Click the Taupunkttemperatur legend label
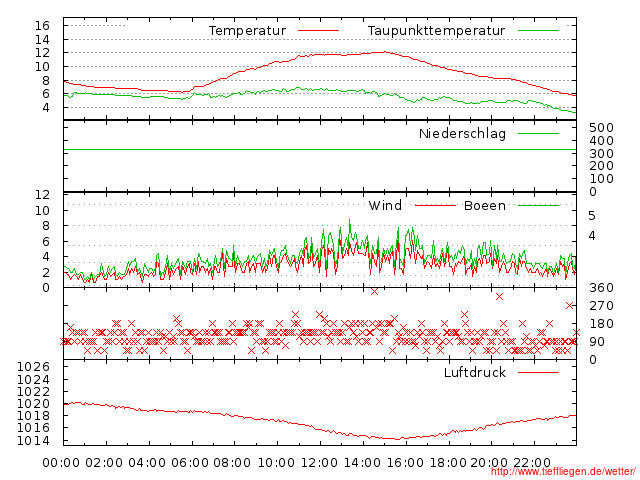Screen dimensions: 640x480 (436, 31)
